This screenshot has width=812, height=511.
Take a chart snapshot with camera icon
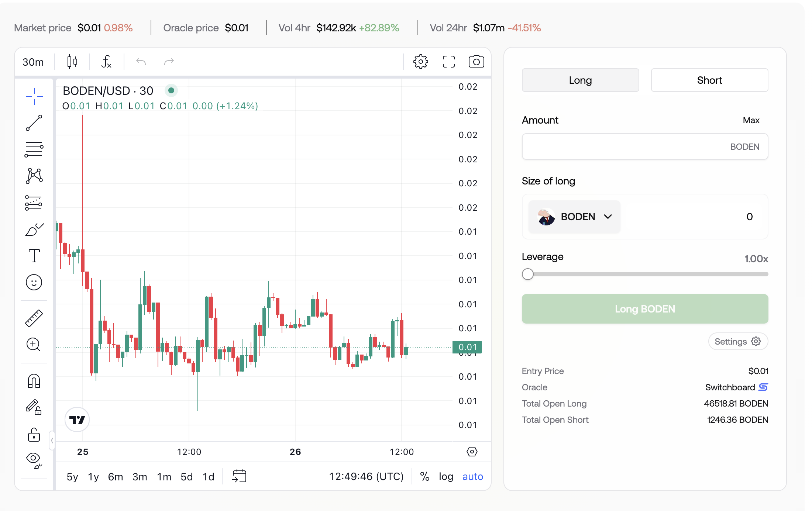(476, 62)
